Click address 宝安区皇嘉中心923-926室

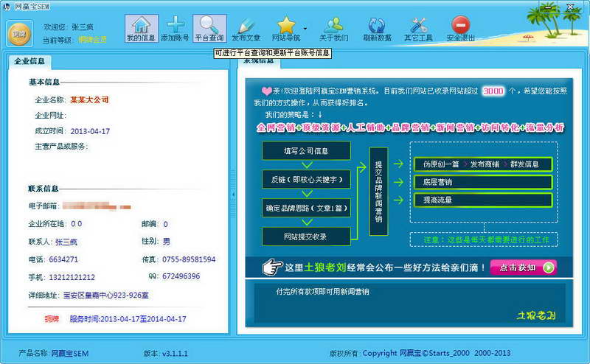click(105, 295)
